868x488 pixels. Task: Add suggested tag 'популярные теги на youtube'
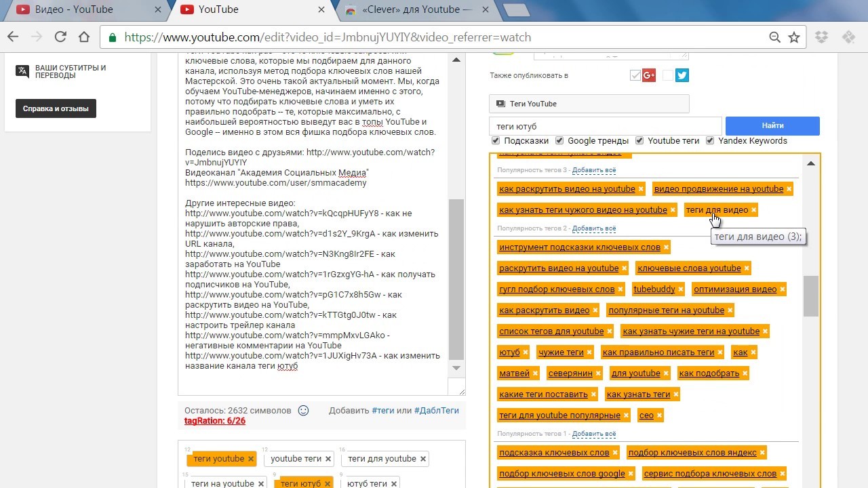666,310
